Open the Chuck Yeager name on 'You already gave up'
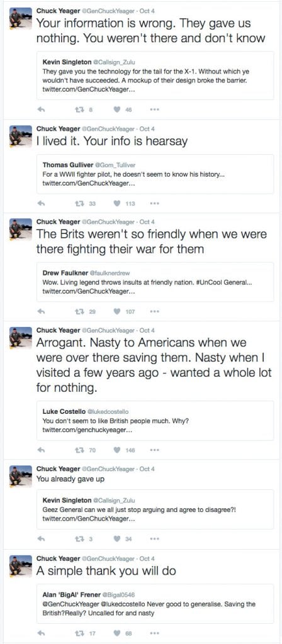 pyautogui.click(x=59, y=469)
